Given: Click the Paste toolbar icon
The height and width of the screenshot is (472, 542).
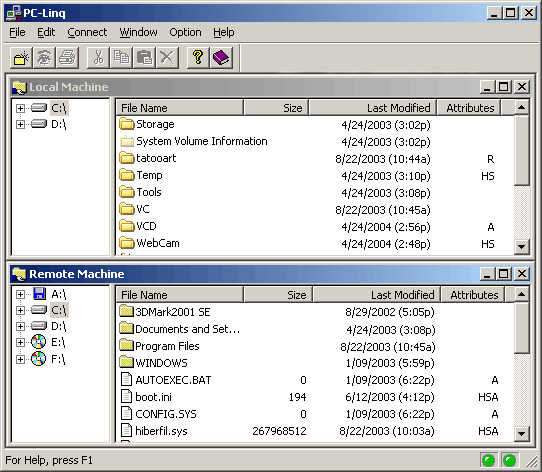Looking at the screenshot, I should coord(144,57).
